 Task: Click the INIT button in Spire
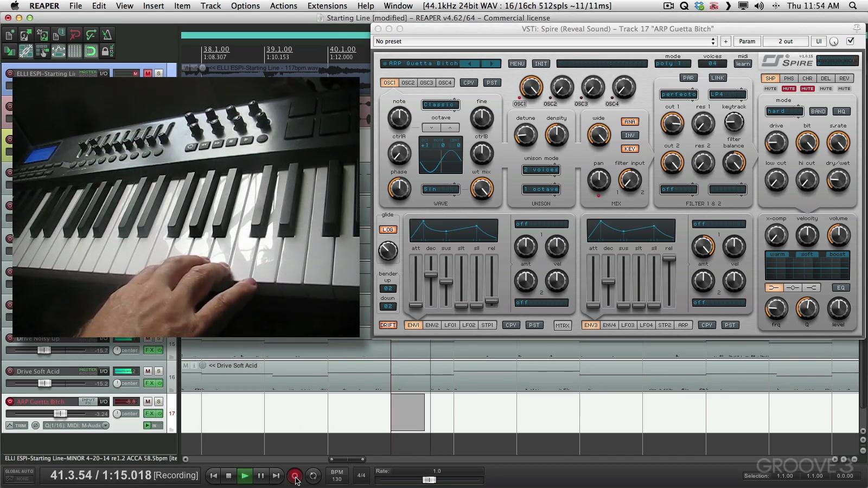[x=541, y=64]
